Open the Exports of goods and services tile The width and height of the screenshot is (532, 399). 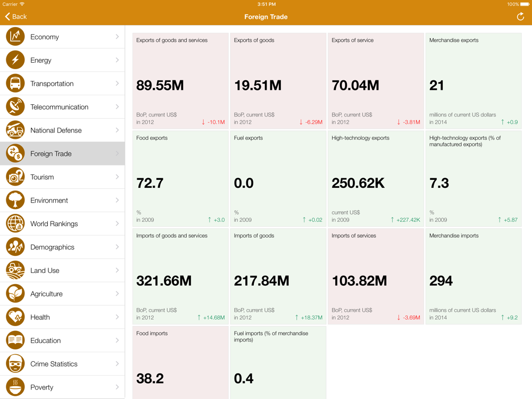click(x=180, y=81)
